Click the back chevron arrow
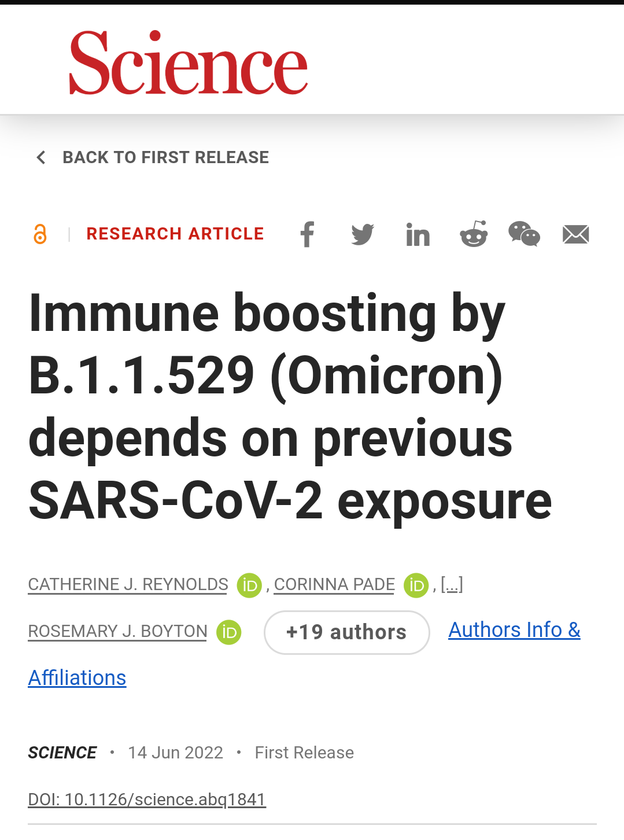Image resolution: width=624 pixels, height=840 pixels. tap(41, 157)
